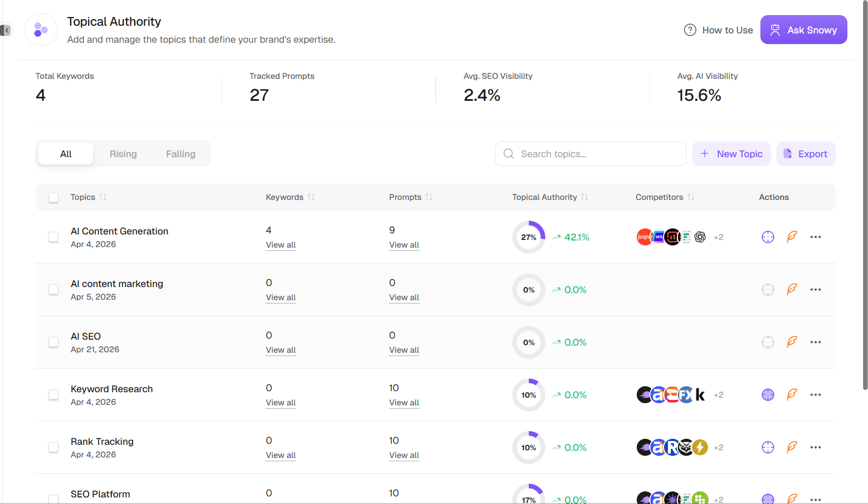Screen dimensions: 868x504
Task: Open the Ask Snowy assistant
Action: (803, 30)
